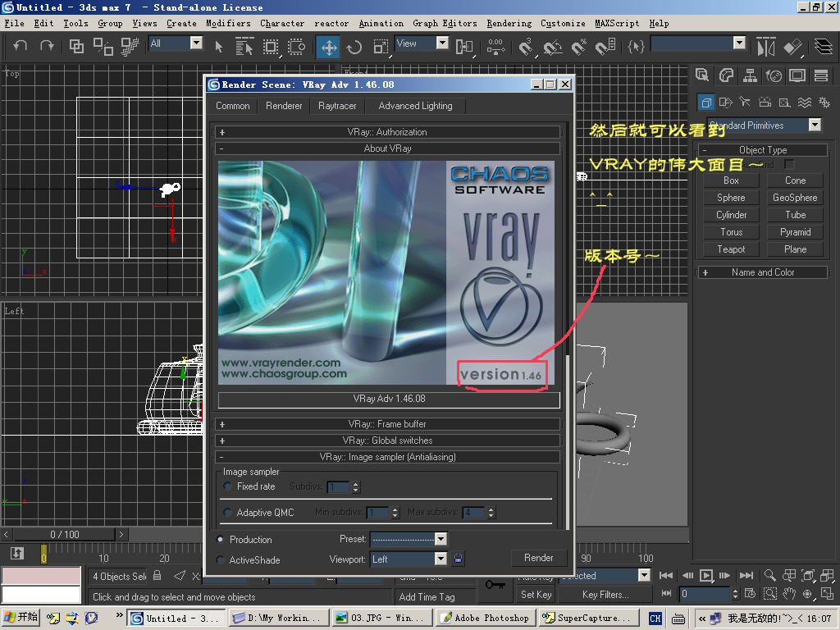The height and width of the screenshot is (630, 840).
Task: Activate the Select and Move tool
Action: click(x=328, y=47)
